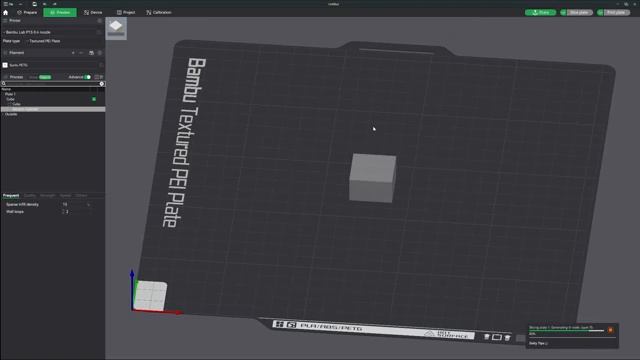Open the Calibration tab
The height and width of the screenshot is (360, 640).
coord(159,12)
